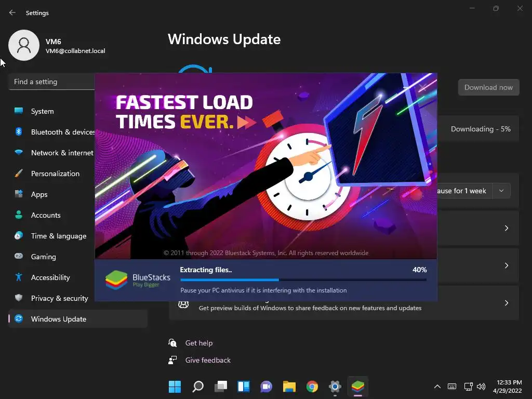Open the Get help link
The image size is (532, 399).
(x=199, y=343)
